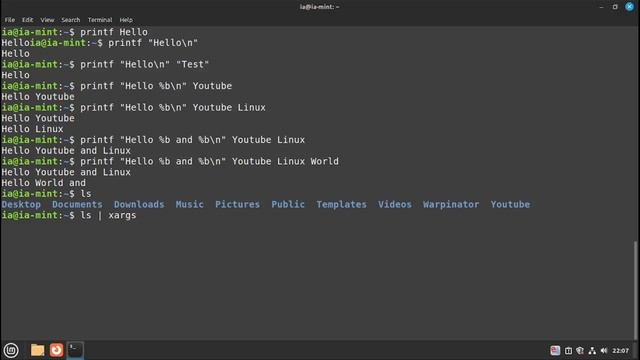Open the Edit menu
640x360 pixels.
click(27, 20)
